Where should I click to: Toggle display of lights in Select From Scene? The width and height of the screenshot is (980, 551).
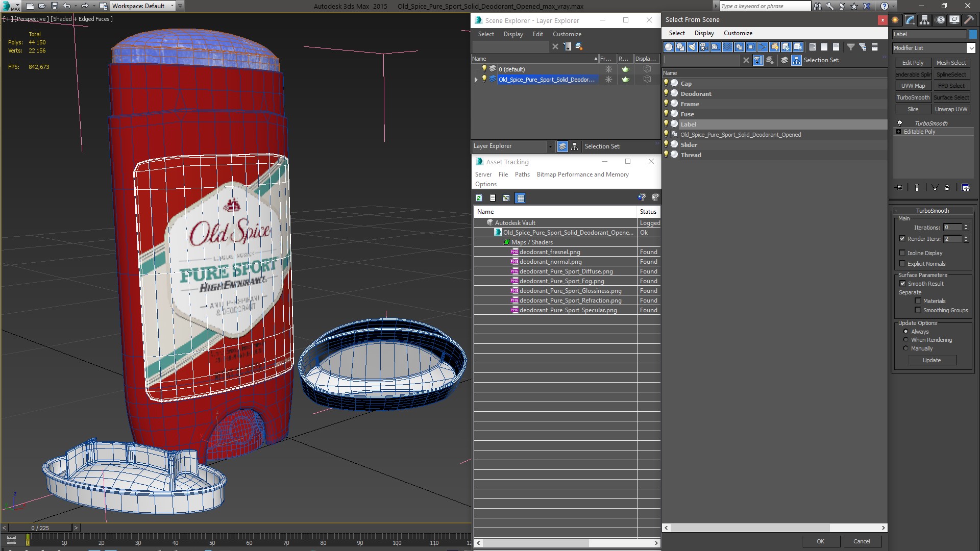pyautogui.click(x=692, y=47)
